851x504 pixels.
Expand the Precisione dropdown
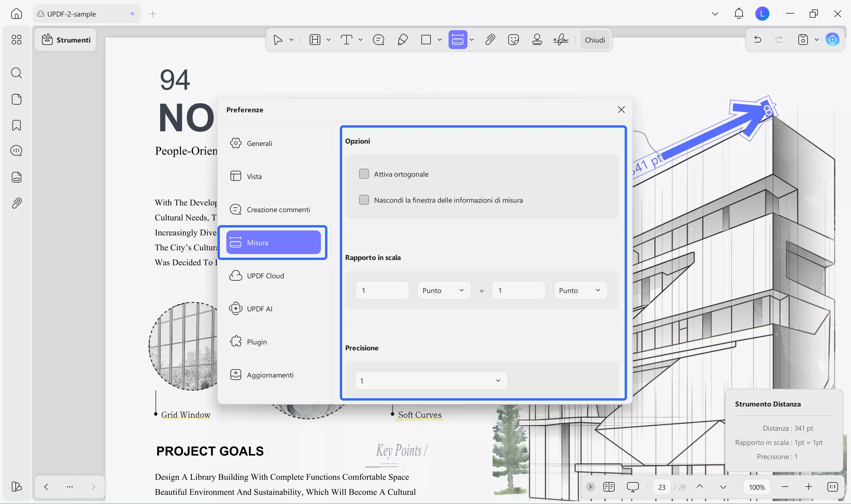click(x=430, y=381)
